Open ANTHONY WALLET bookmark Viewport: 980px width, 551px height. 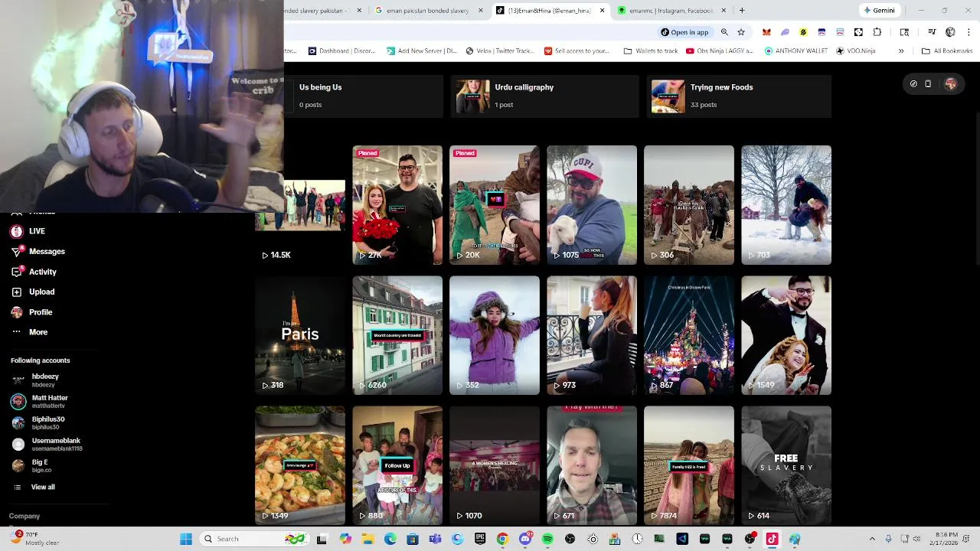pyautogui.click(x=796, y=51)
